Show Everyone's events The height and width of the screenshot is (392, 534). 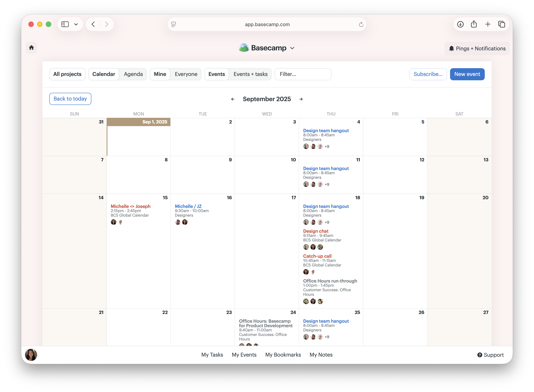coord(186,74)
